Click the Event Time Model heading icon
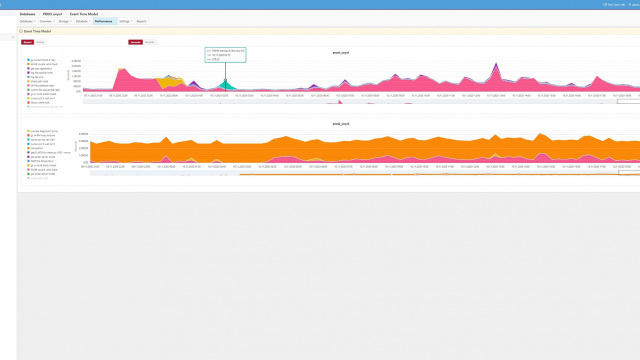 21,31
